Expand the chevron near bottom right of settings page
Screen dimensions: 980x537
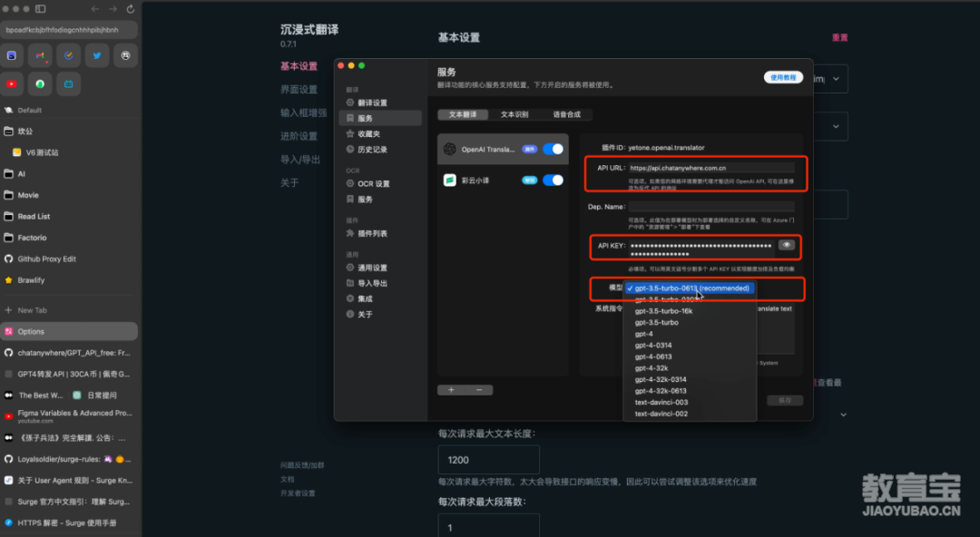[x=843, y=415]
